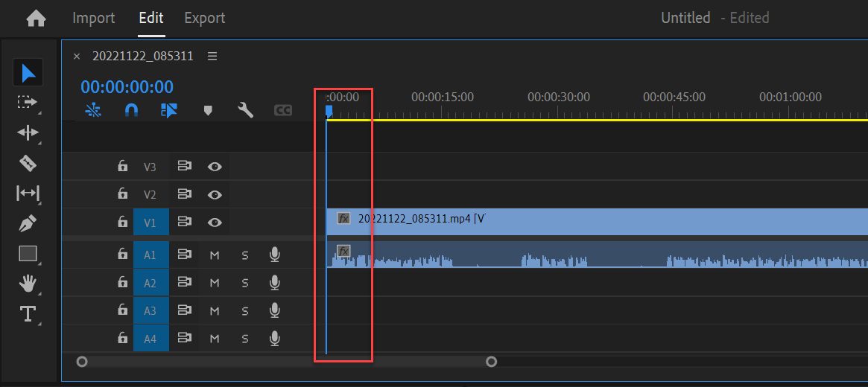Screen dimensions: 868x387
Task: Click the playhead timecode 00:00:00:00 field
Action: tap(127, 87)
